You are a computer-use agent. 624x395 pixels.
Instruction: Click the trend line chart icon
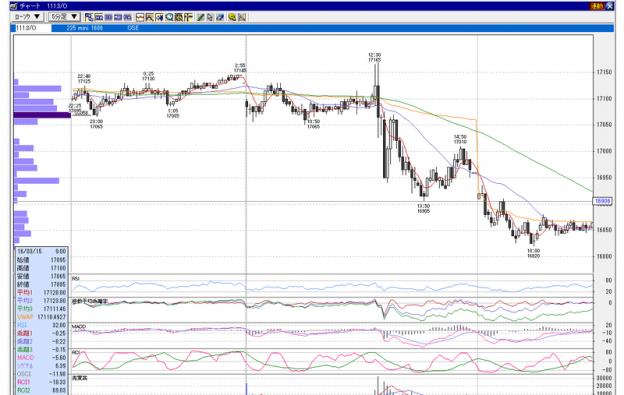140,17
